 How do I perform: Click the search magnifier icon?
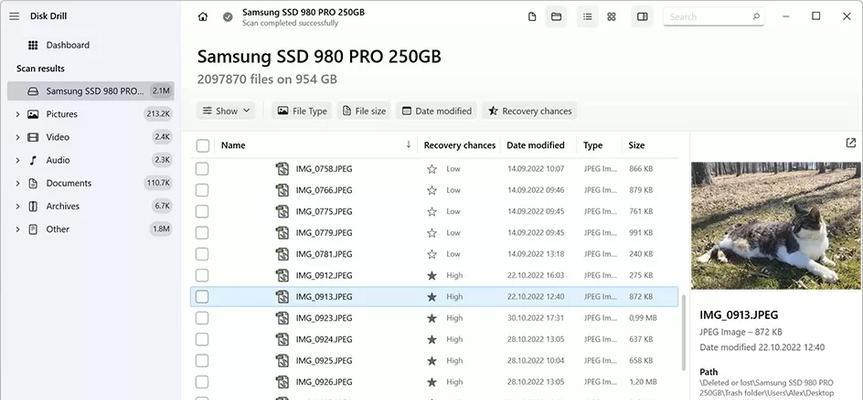coord(756,17)
